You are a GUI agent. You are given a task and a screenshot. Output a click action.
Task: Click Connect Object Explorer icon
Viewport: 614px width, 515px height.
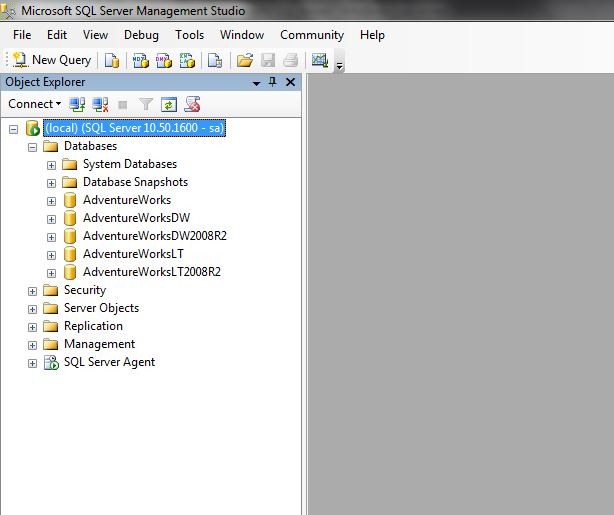coord(77,104)
